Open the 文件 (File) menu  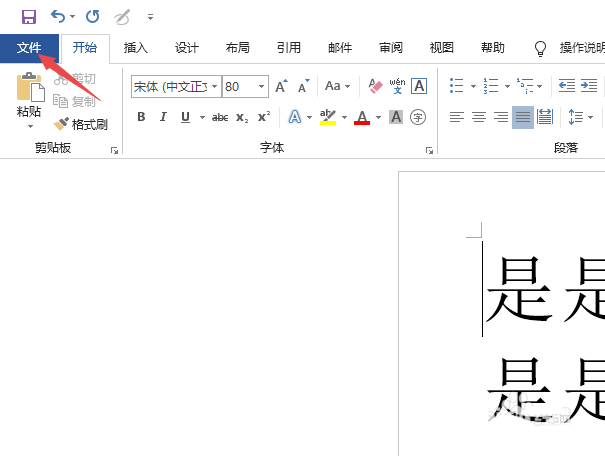pyautogui.click(x=29, y=48)
